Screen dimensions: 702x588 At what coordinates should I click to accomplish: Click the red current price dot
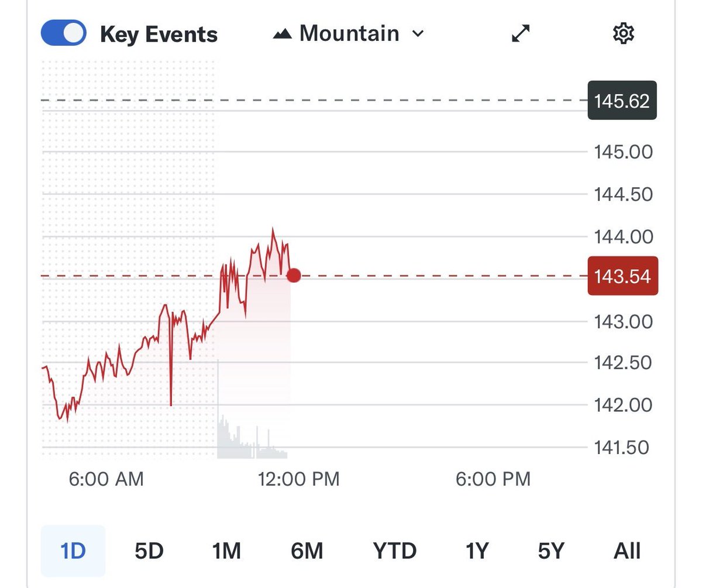tap(294, 275)
